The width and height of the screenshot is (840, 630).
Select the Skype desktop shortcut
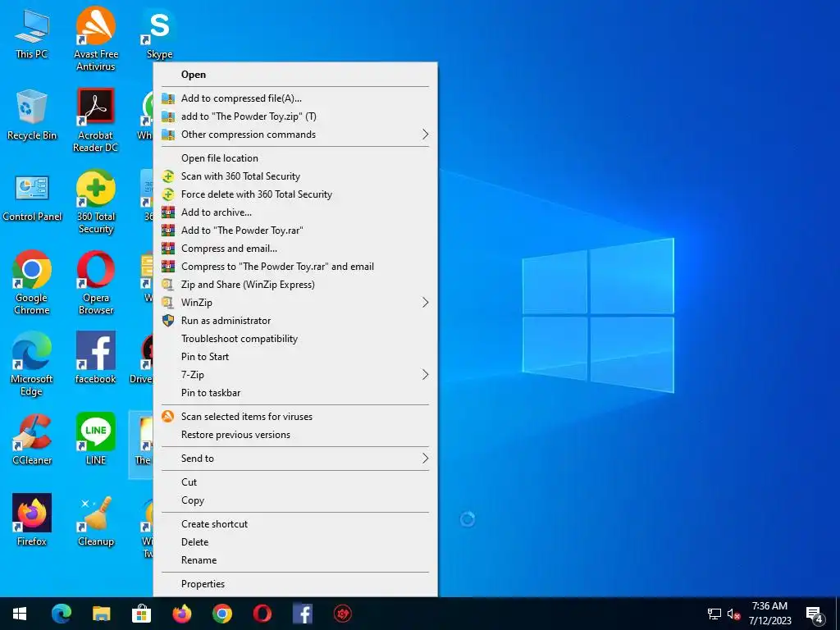point(159,33)
